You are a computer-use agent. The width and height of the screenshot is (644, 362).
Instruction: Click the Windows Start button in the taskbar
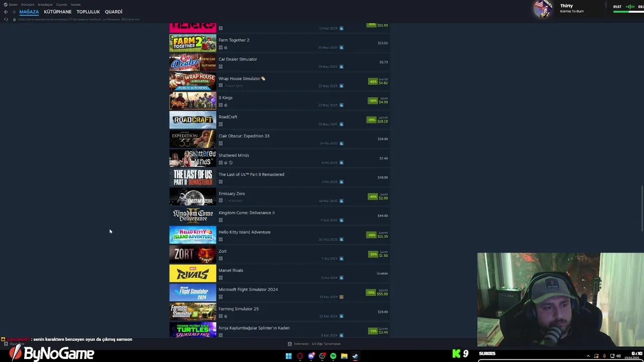point(288,356)
